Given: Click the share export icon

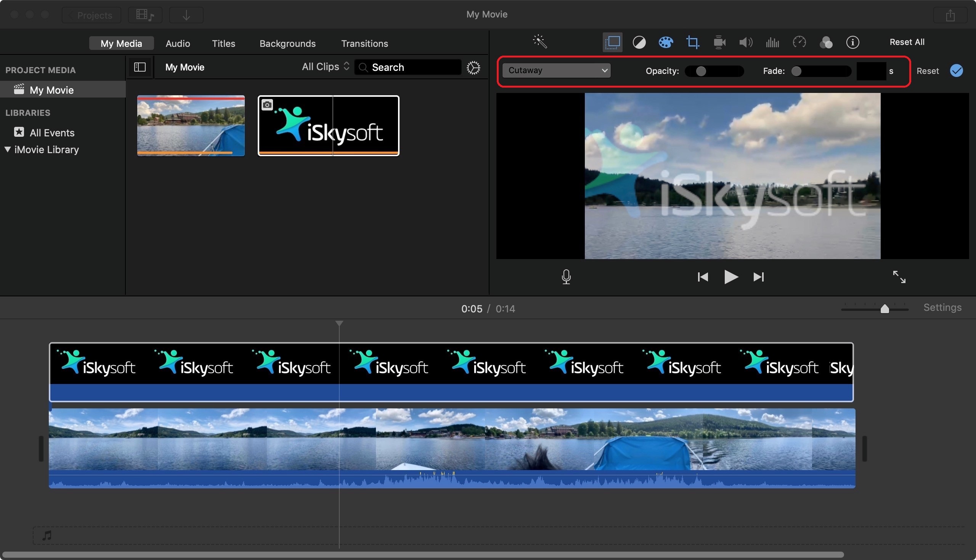Looking at the screenshot, I should (x=950, y=15).
